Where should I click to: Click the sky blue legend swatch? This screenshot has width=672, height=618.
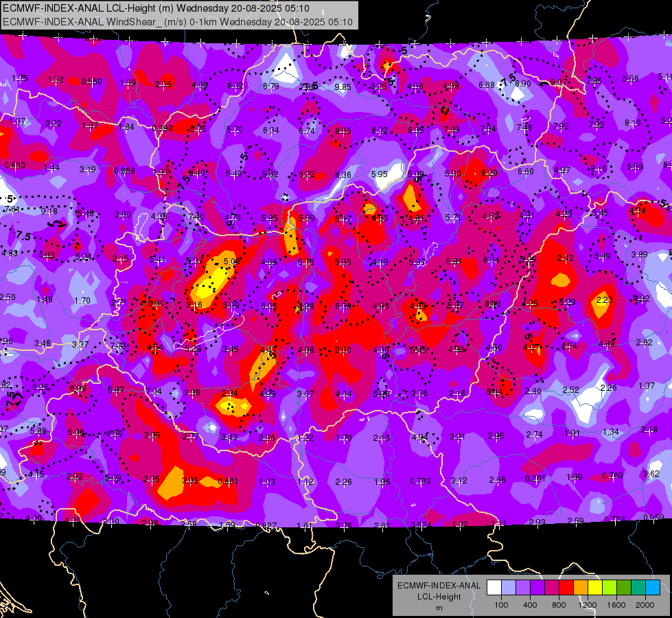(x=653, y=587)
